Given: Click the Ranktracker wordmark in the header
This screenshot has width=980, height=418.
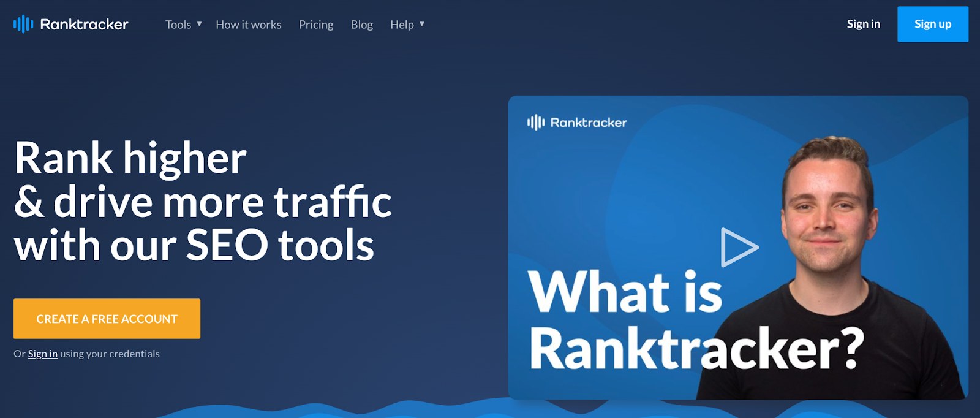Looking at the screenshot, I should point(84,25).
